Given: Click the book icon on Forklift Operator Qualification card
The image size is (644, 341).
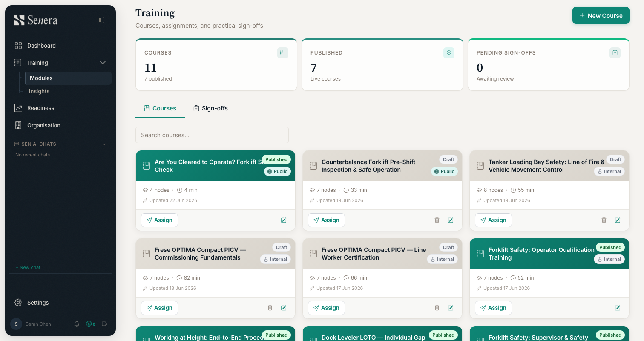Looking at the screenshot, I should coord(480,254).
